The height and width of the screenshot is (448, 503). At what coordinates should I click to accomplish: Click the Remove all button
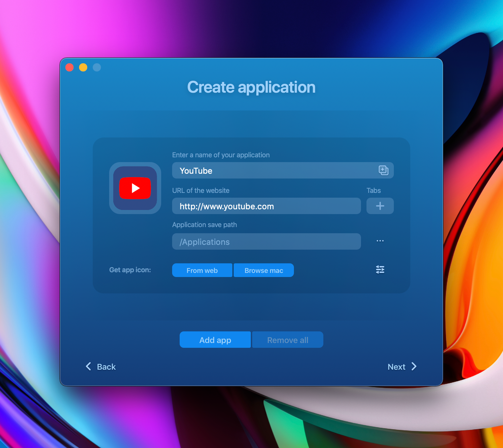[288, 340]
